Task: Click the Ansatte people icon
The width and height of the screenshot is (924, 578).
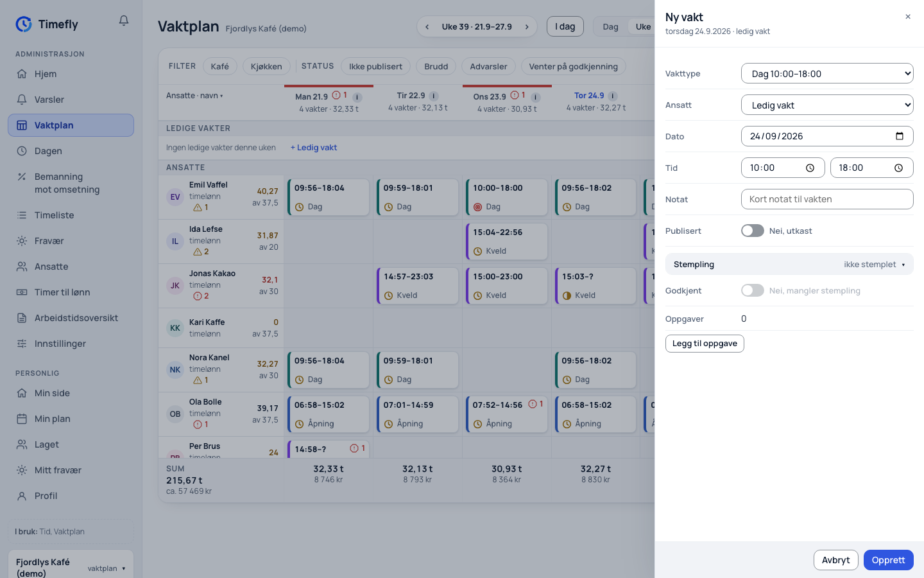Action: pyautogui.click(x=22, y=267)
